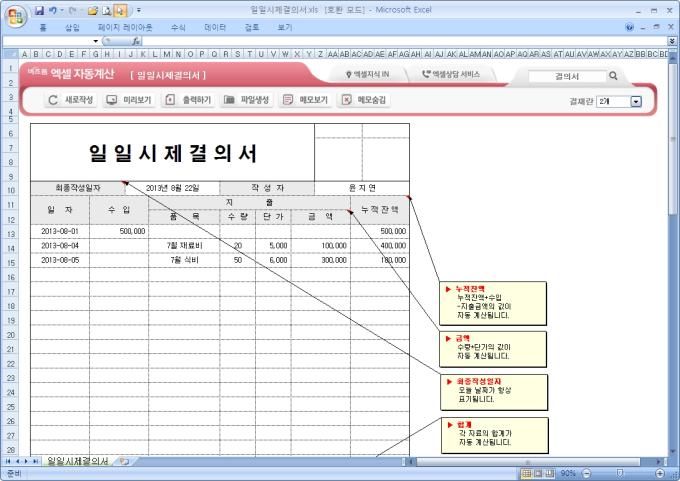Click the 새로작성 button
This screenshot has width=680, height=481.
[x=71, y=100]
